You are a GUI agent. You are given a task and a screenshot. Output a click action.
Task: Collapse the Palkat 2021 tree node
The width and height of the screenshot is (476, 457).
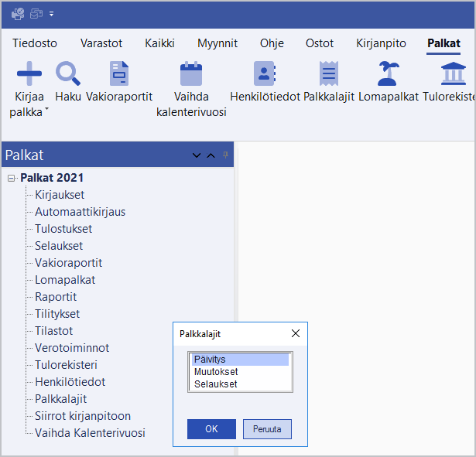pyautogui.click(x=11, y=178)
